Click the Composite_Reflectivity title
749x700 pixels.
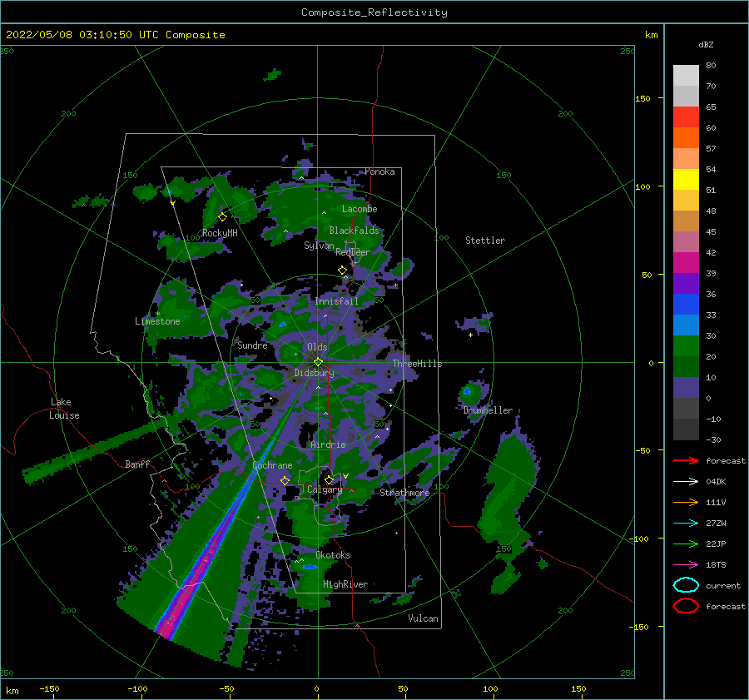[x=374, y=12]
